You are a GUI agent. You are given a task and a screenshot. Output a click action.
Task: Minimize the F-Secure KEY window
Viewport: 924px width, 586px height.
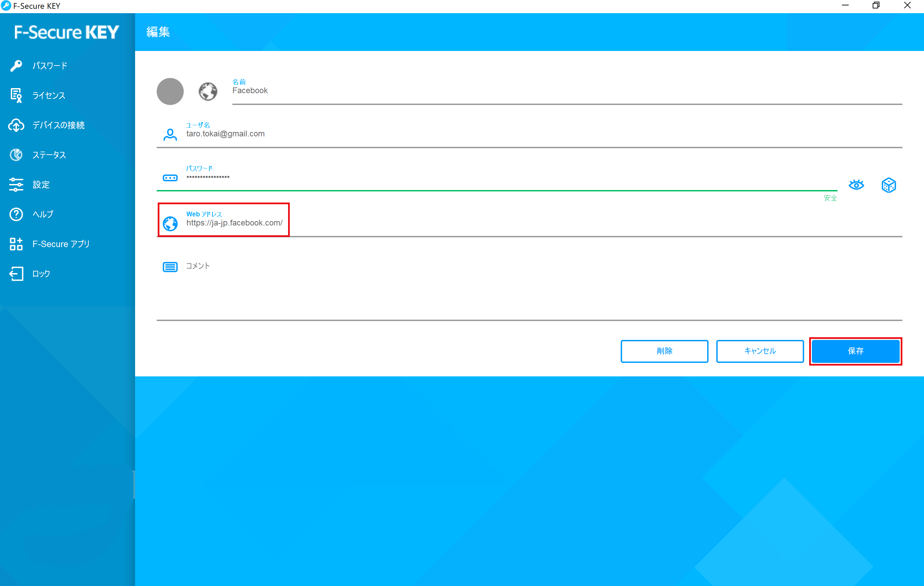pyautogui.click(x=845, y=6)
